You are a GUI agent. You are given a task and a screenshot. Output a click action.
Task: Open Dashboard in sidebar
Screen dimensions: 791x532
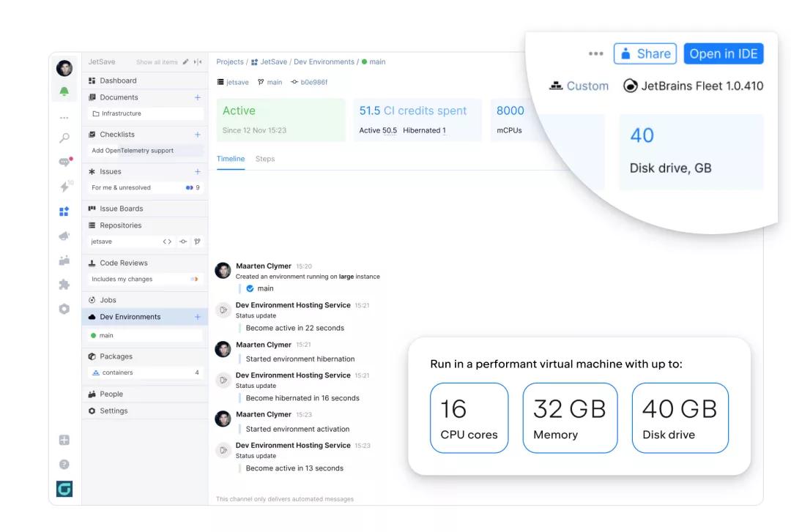coord(145,80)
